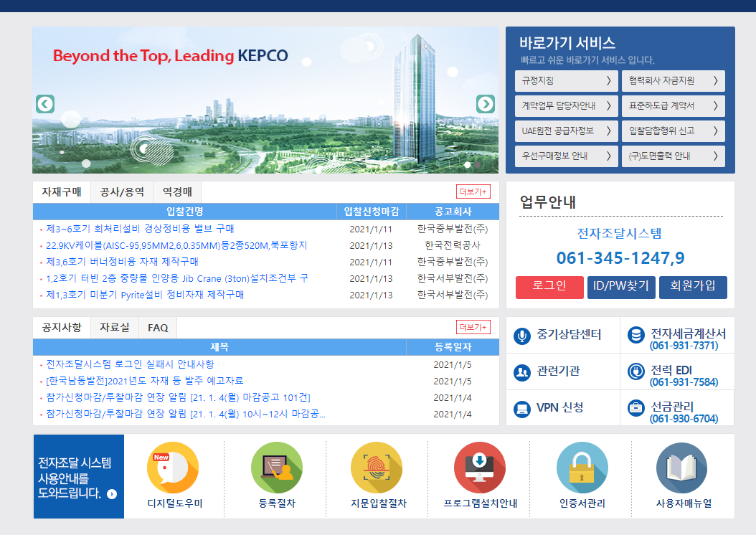
Task: Click the 전자조달 시스템 사용안내 blue box
Action: tap(79, 477)
